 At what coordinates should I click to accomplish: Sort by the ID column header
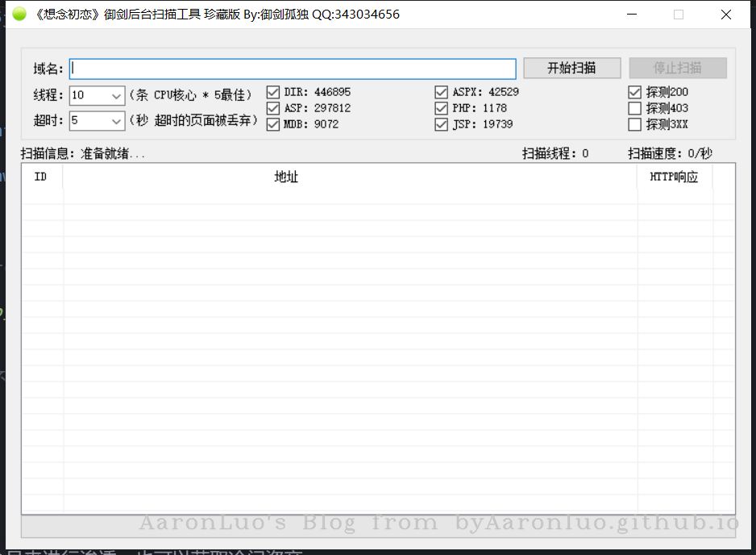pyautogui.click(x=41, y=177)
